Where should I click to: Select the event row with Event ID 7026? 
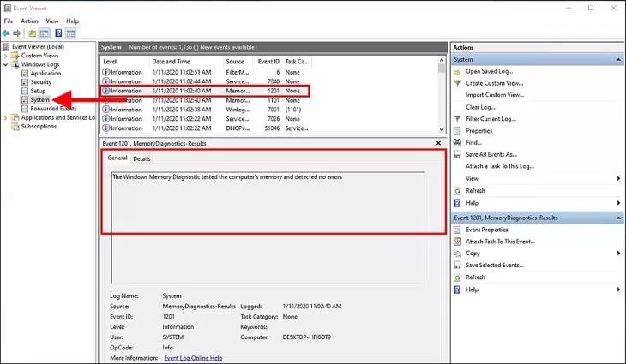tap(205, 119)
